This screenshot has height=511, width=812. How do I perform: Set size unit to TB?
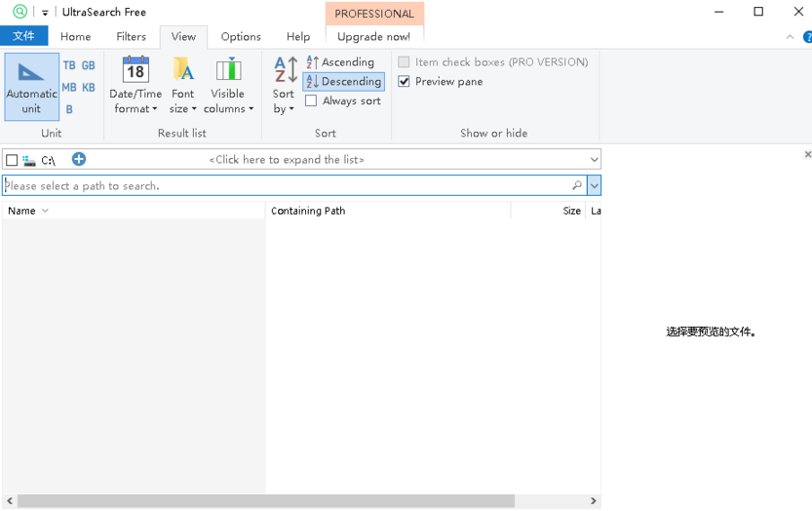coord(69,65)
